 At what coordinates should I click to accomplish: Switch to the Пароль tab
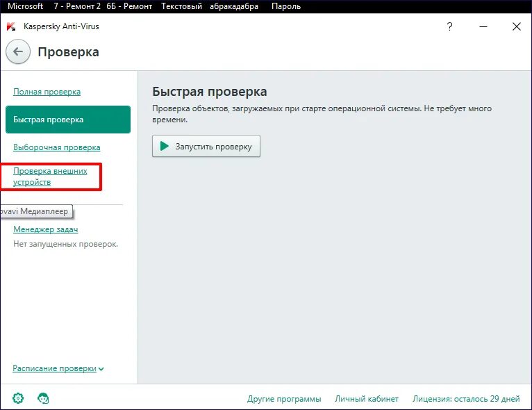coord(286,6)
